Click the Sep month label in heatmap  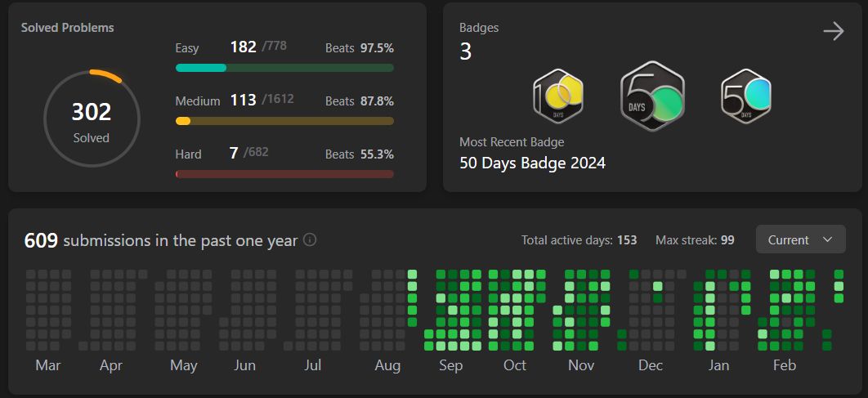tap(450, 365)
